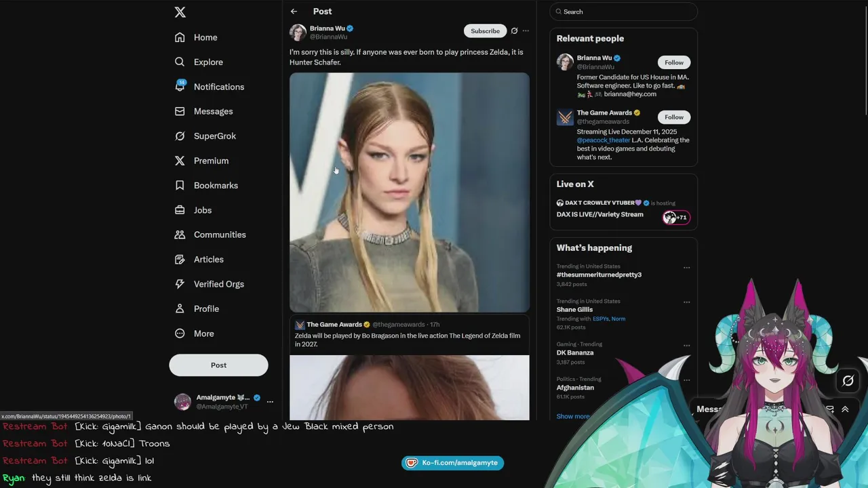Open the Ko-fi.com/amalgamyte banner

452,463
